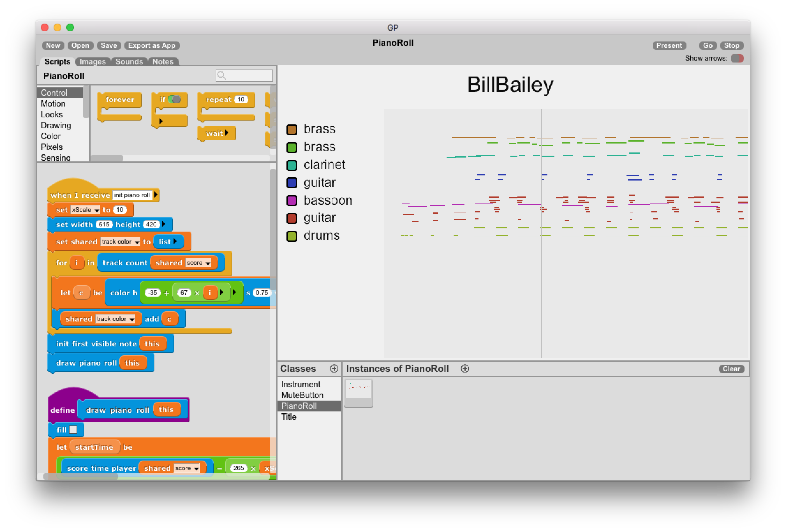Image resolution: width=786 pixels, height=532 pixels.
Task: Expand the list block arrow
Action: pyautogui.click(x=175, y=241)
